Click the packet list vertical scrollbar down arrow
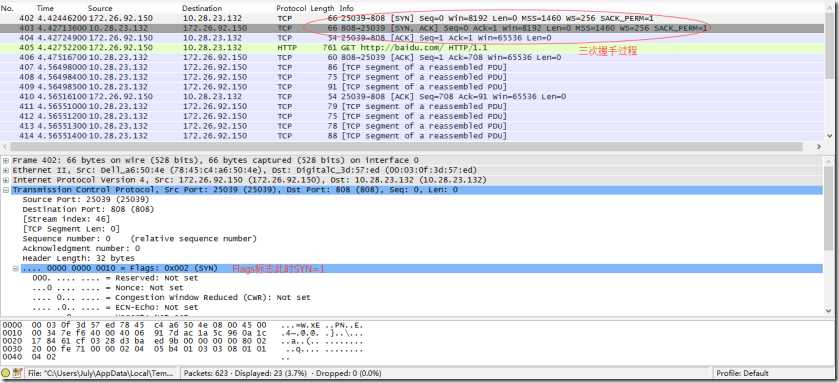 pos(830,136)
